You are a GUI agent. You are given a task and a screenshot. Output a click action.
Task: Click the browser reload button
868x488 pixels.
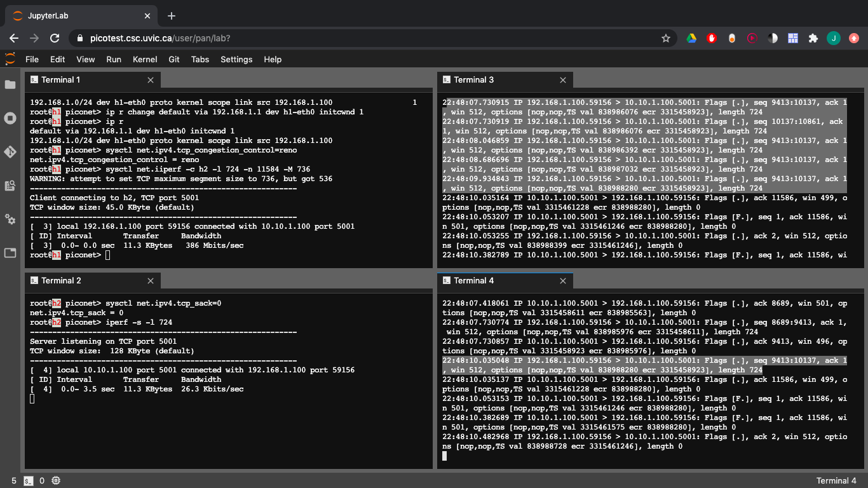[55, 38]
